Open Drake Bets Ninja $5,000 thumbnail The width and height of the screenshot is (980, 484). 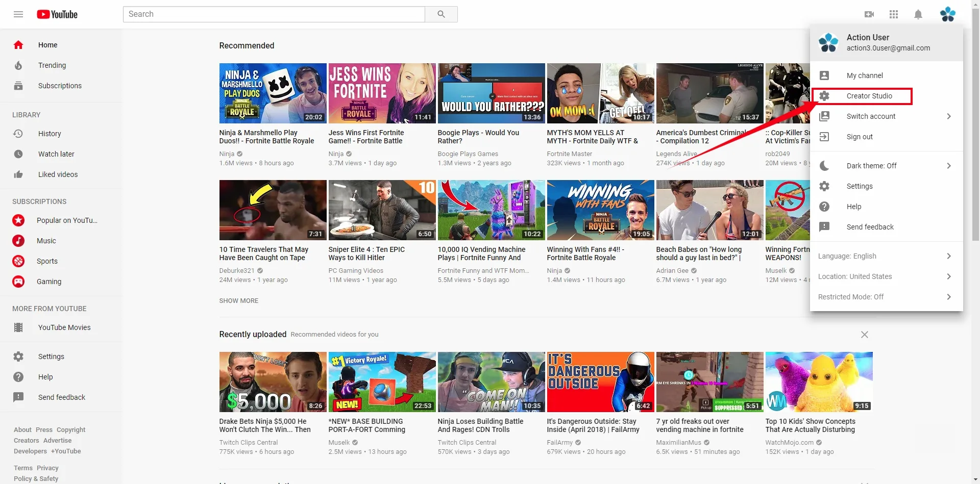[273, 382]
